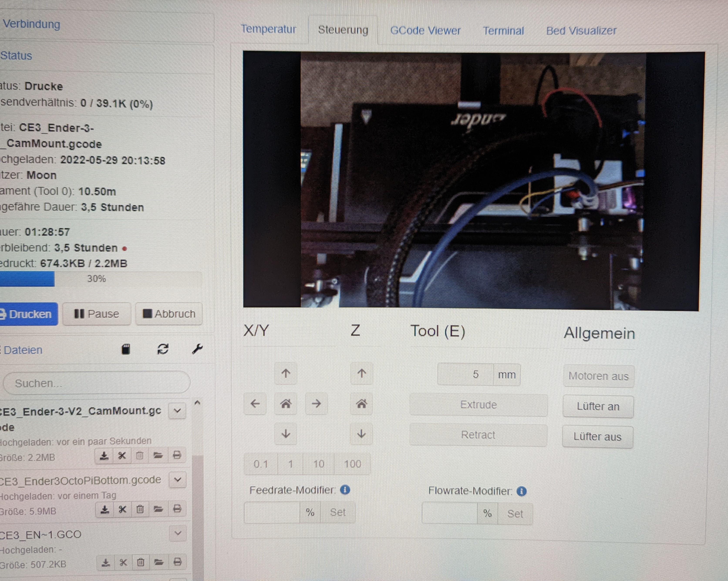Set the Feedrate-Modifier value

pos(338,512)
